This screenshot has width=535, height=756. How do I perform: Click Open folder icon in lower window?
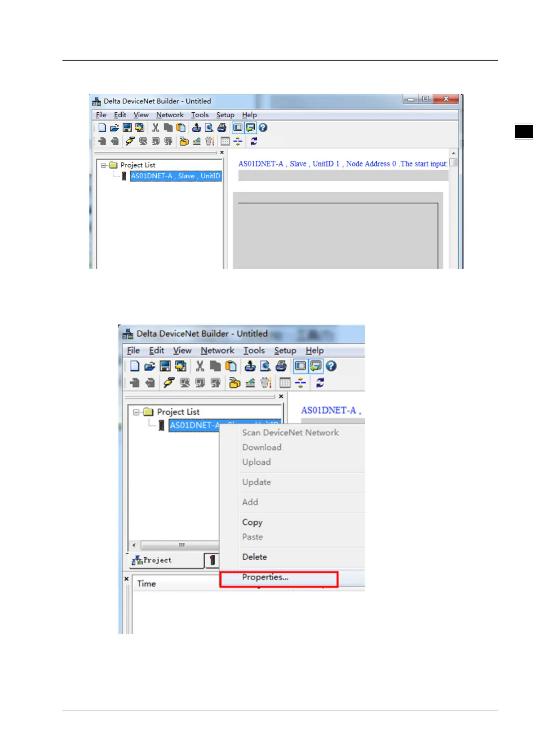[x=150, y=366]
